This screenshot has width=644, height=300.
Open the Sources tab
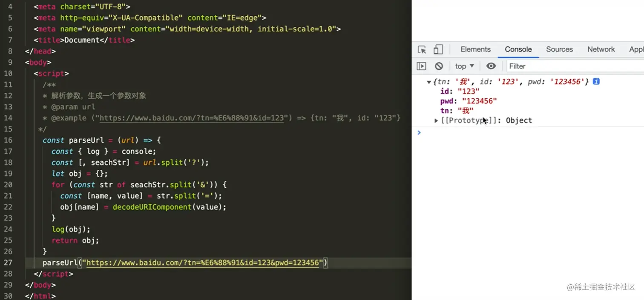[559, 49]
